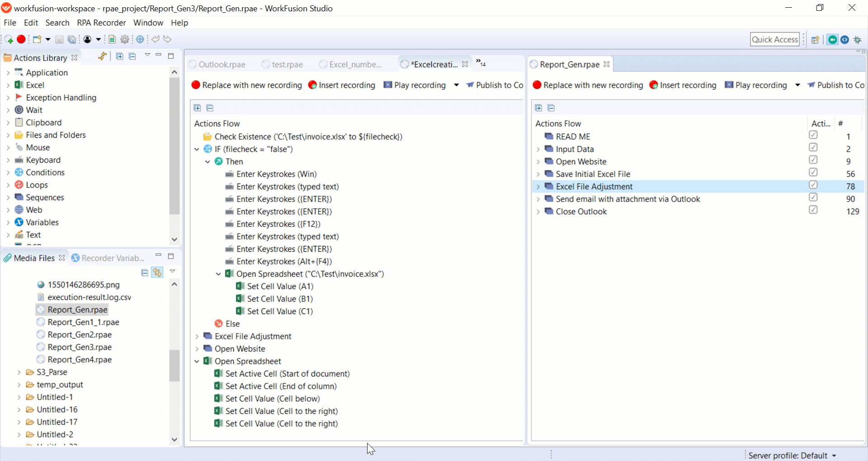Image resolution: width=868 pixels, height=461 pixels.
Task: Select the Else branch node
Action: pos(227,324)
